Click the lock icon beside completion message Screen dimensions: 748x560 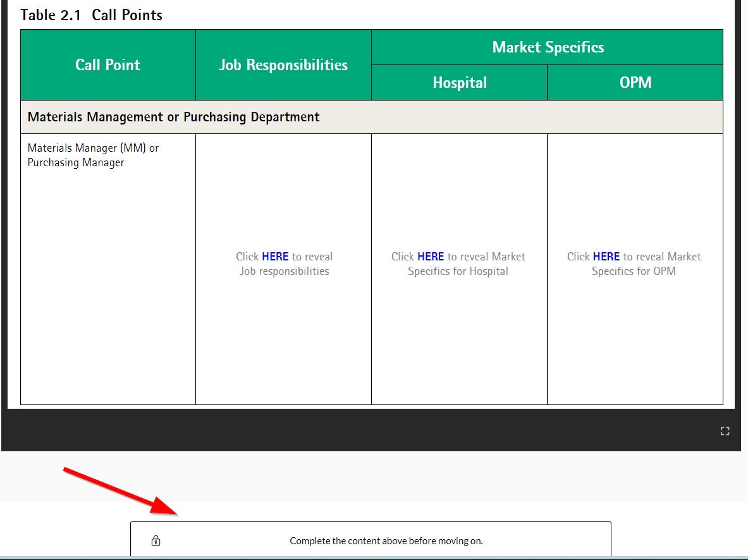click(x=156, y=541)
